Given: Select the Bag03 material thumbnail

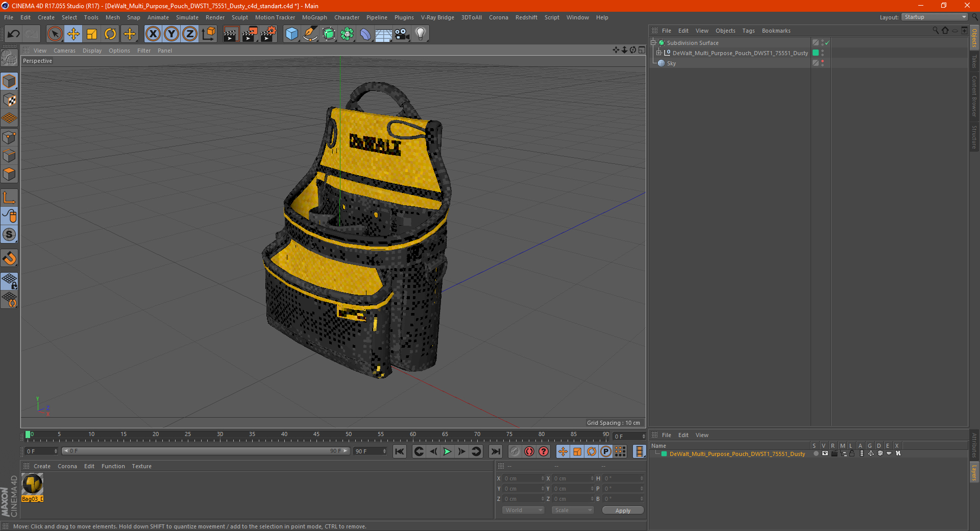Looking at the screenshot, I should (32, 484).
